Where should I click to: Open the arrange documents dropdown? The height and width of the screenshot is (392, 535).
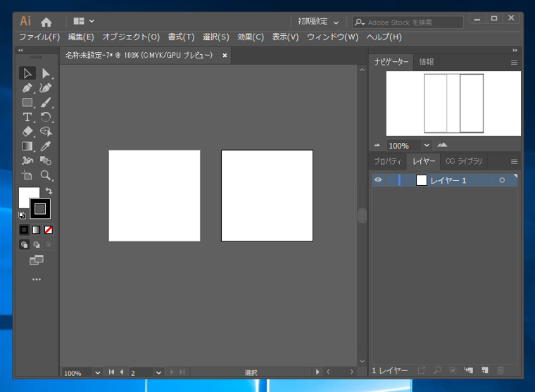(84, 21)
